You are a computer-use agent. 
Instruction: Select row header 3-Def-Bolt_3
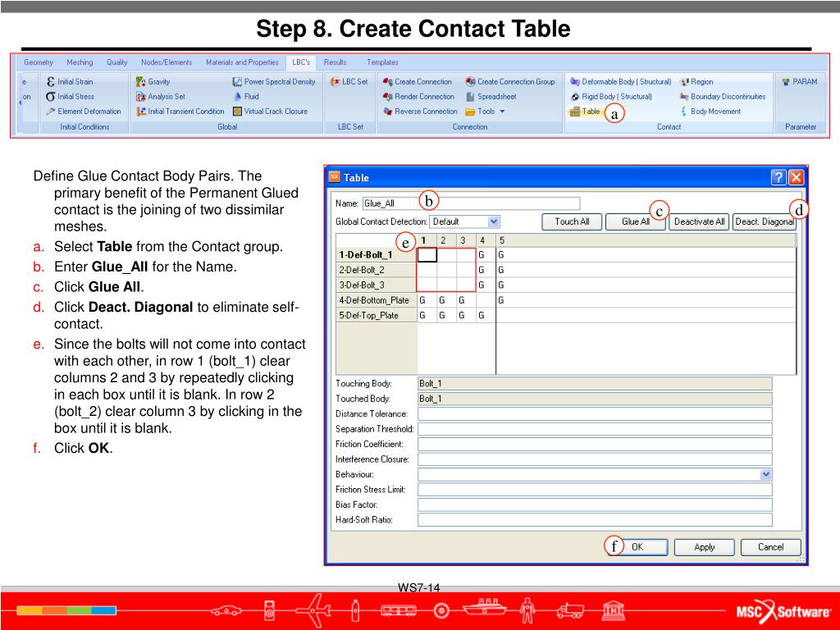[377, 285]
